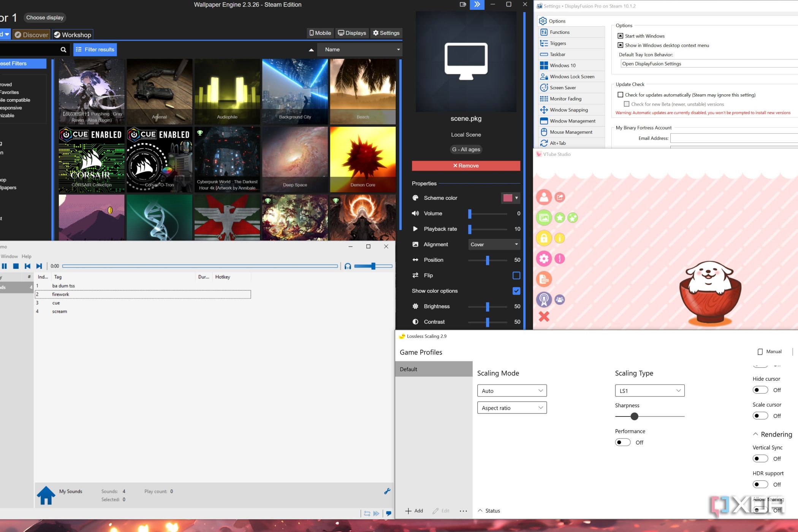Enable automatic update checks in DisplayFusion
This screenshot has height=532, width=798.
pyautogui.click(x=621, y=95)
